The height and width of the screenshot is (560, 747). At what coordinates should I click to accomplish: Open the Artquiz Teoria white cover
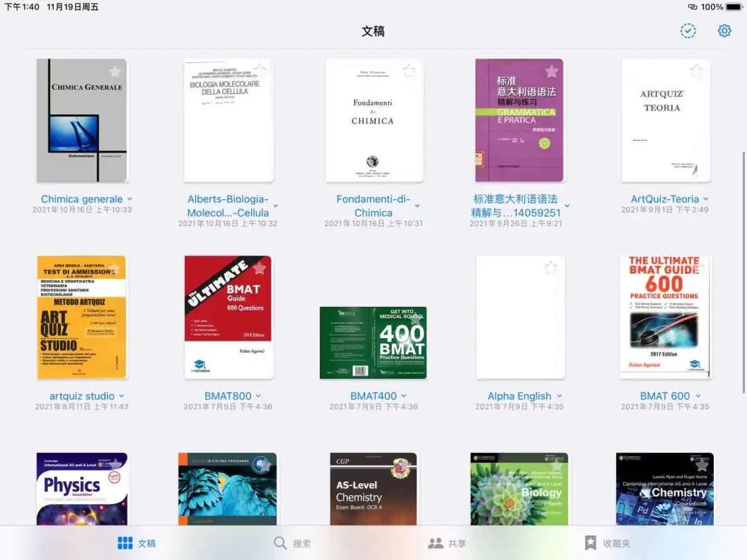[x=665, y=120]
